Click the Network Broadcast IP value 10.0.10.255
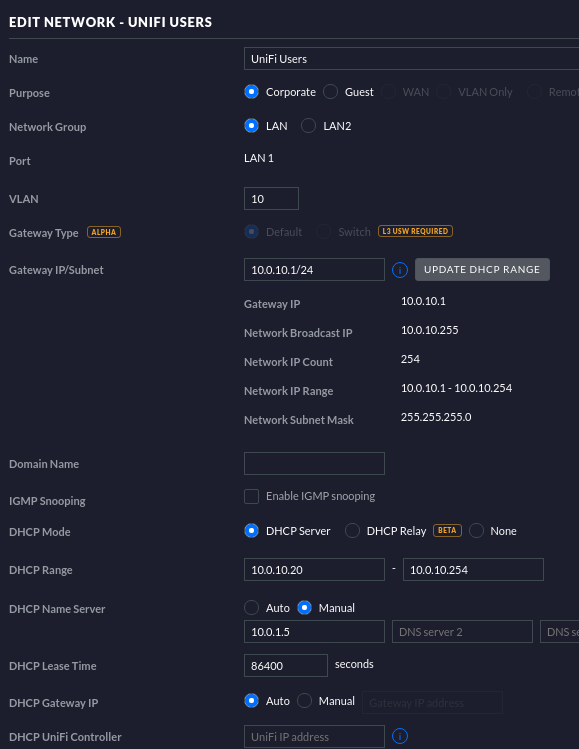This screenshot has width=579, height=749. 429,330
